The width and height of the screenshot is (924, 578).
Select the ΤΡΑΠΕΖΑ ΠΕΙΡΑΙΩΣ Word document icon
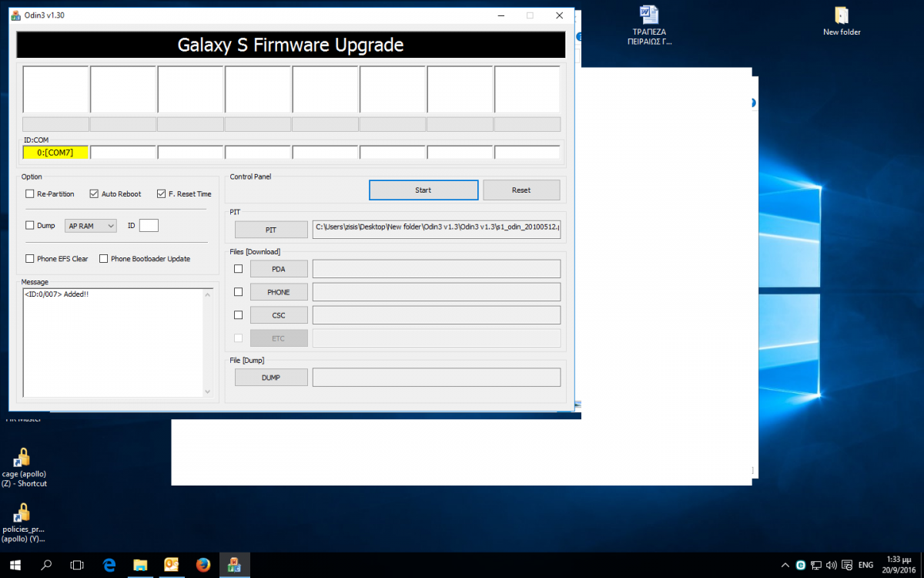(x=649, y=25)
